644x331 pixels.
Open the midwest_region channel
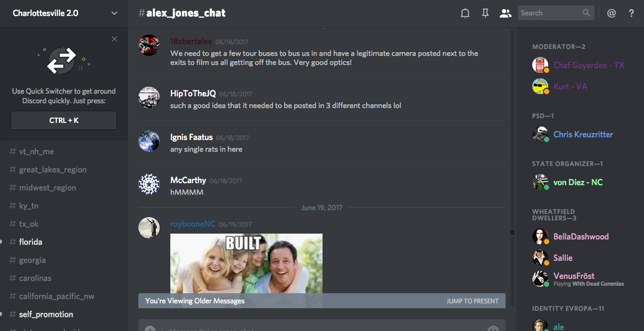[x=47, y=188]
